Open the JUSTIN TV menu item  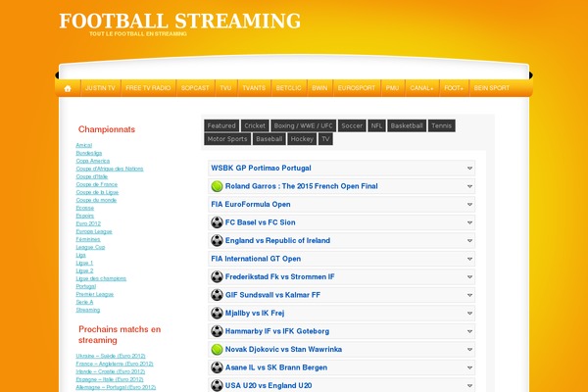coord(100,88)
